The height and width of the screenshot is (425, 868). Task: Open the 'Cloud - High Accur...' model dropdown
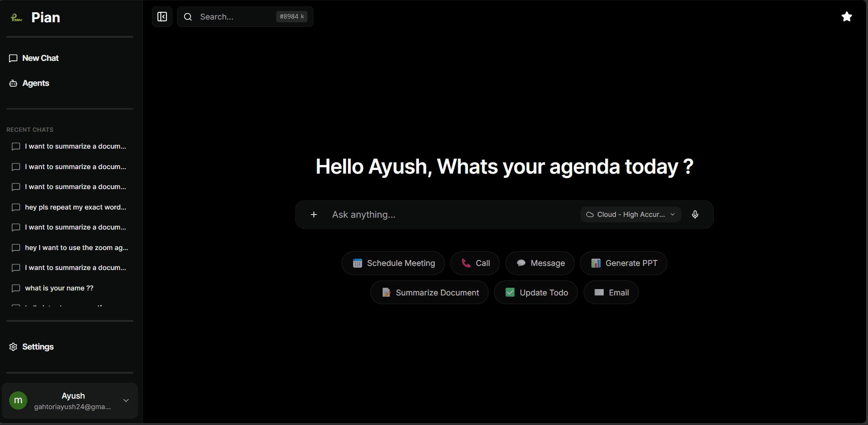(x=631, y=215)
